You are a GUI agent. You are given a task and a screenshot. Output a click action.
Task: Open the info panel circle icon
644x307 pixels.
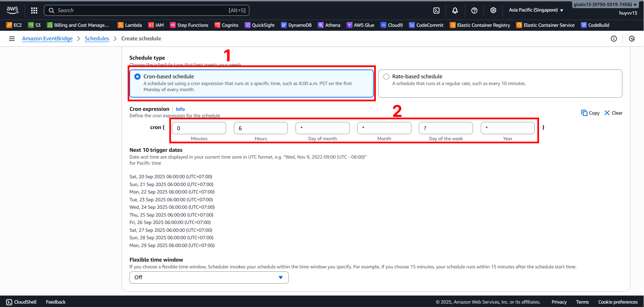[x=614, y=39]
